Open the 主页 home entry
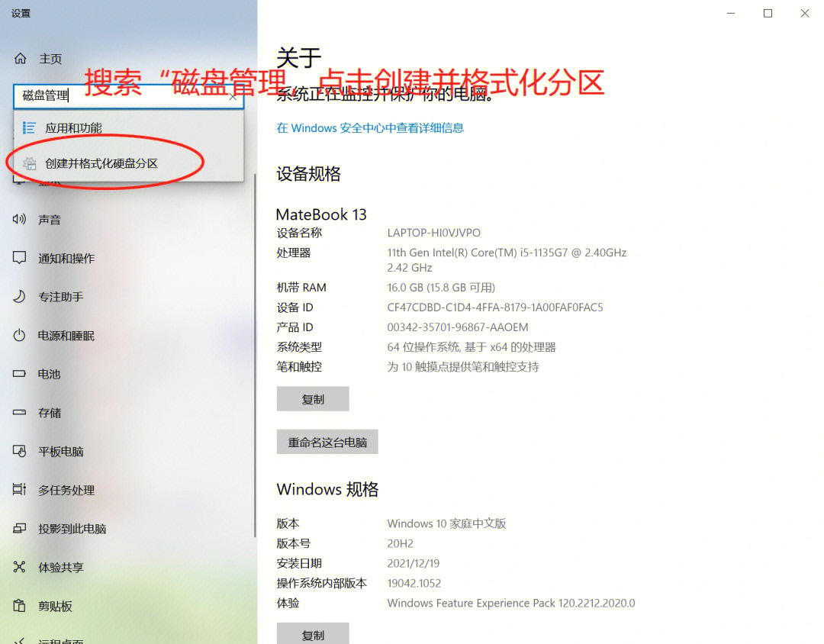 click(x=50, y=59)
